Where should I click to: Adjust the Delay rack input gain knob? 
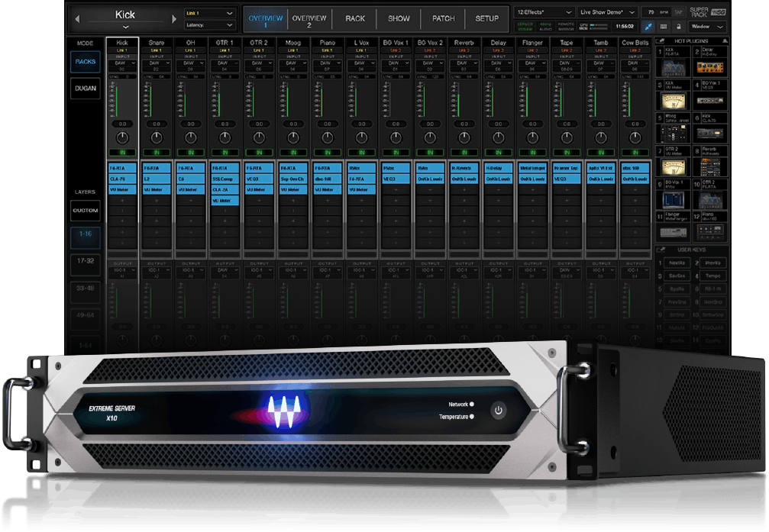point(498,138)
